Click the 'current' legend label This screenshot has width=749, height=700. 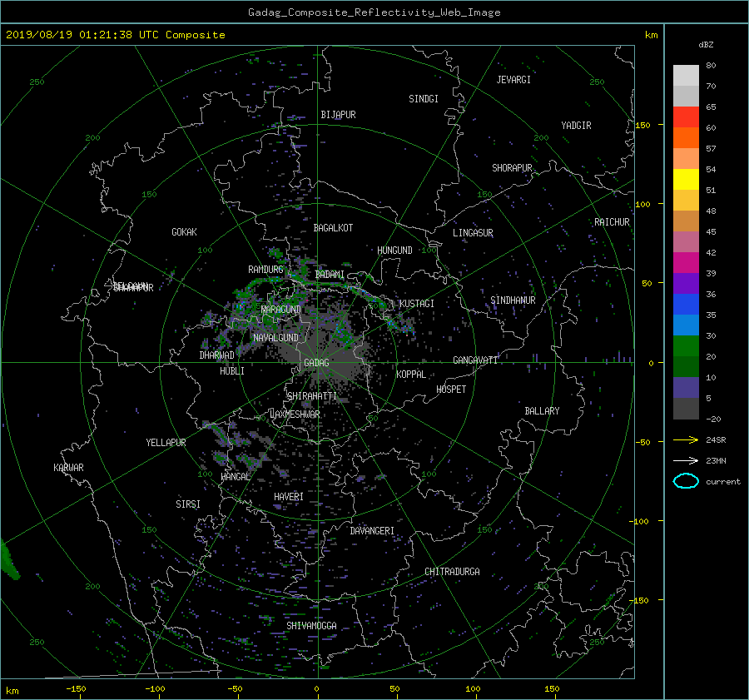[723, 482]
